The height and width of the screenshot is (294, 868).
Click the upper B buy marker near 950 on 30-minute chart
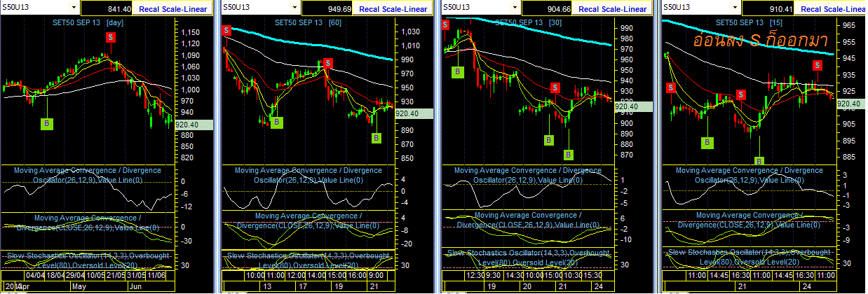pos(457,71)
